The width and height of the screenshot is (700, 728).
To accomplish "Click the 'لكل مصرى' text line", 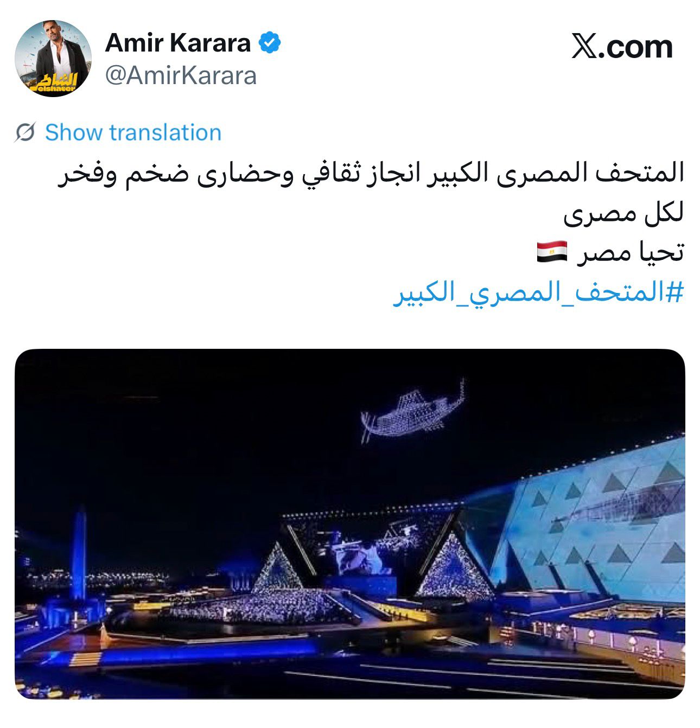I will tap(623, 213).
